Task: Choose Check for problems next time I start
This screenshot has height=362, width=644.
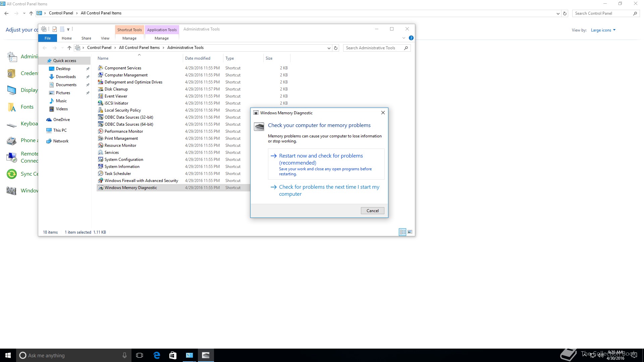Action: pyautogui.click(x=326, y=190)
